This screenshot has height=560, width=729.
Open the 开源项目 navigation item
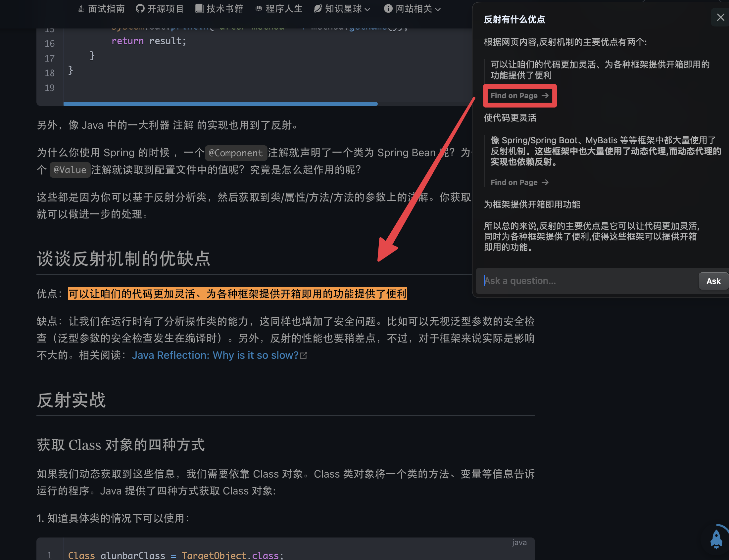[x=165, y=9]
